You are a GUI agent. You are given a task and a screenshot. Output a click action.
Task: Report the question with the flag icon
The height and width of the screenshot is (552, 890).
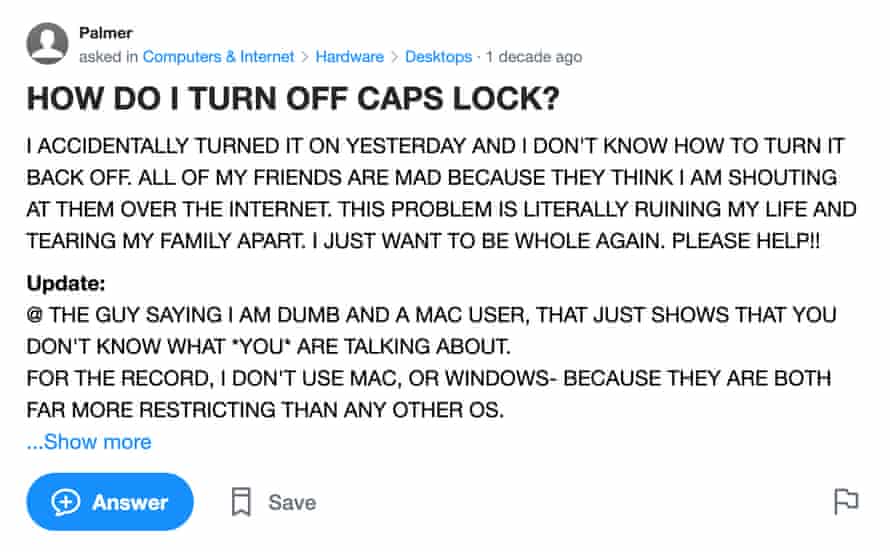pos(846,501)
